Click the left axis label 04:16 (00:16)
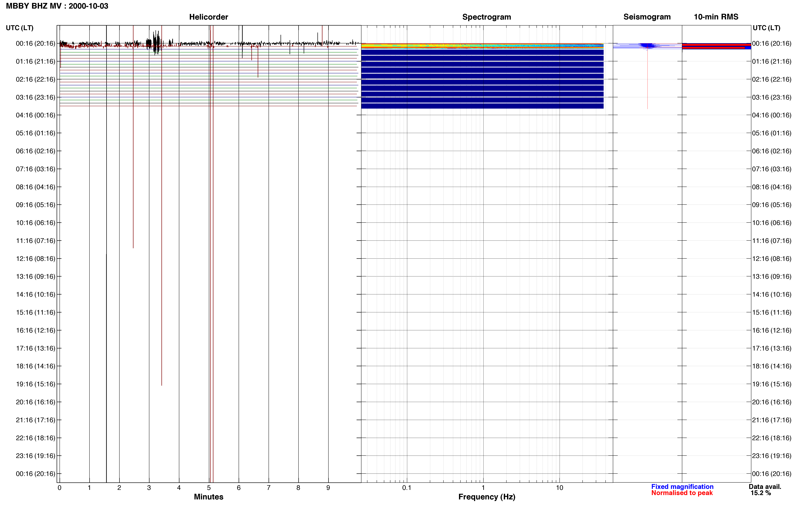 (36, 115)
